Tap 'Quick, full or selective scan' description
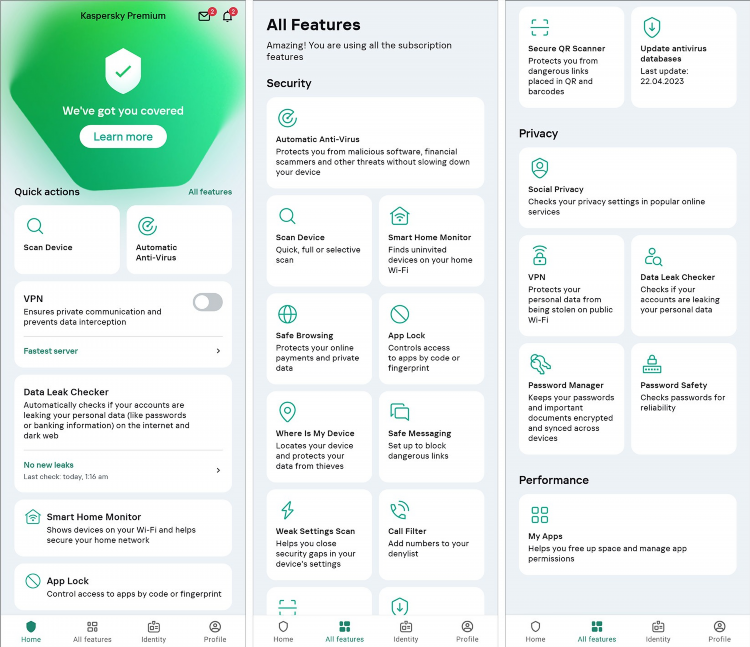Screen dimensions: 750x647 click(318, 255)
